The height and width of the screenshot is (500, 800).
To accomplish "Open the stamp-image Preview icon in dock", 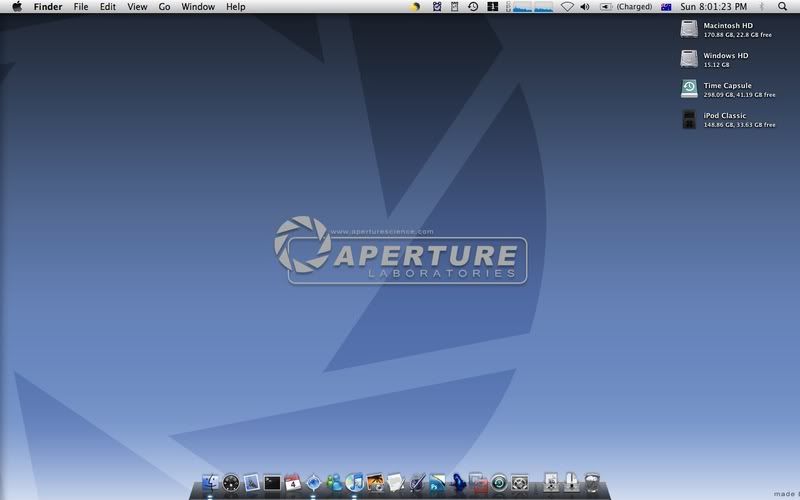I will coord(252,482).
